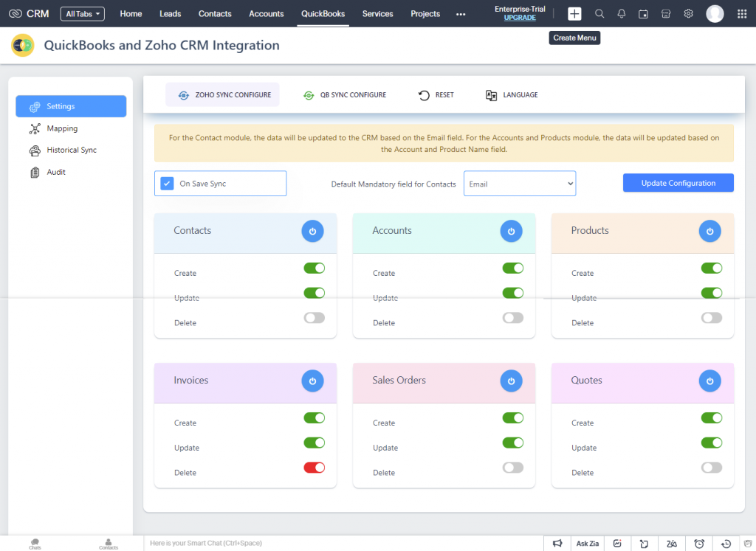Turn off Sales Orders Create toggle
This screenshot has width=756, height=551.
[513, 418]
